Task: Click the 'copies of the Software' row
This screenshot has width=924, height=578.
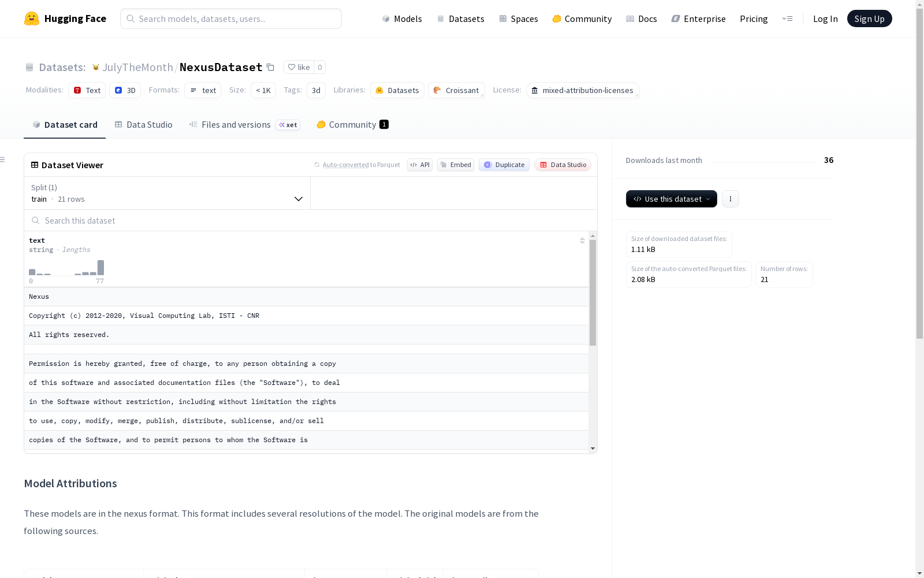Action: (306, 440)
